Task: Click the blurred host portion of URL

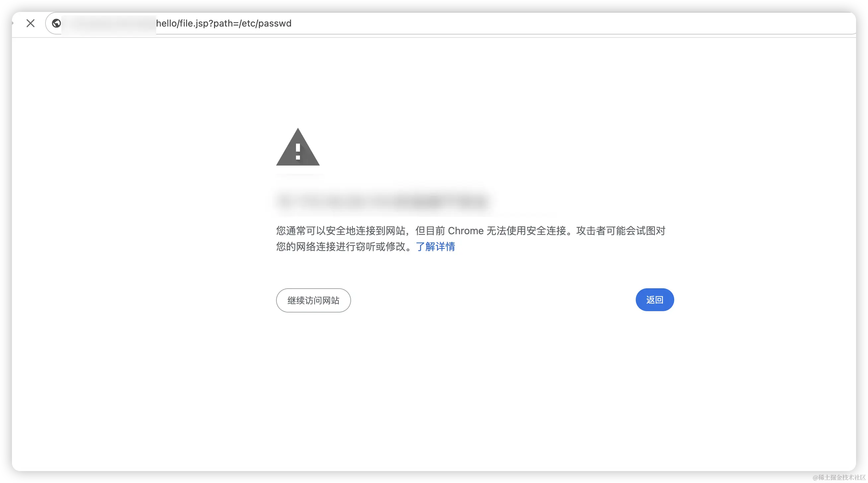Action: click(x=109, y=24)
